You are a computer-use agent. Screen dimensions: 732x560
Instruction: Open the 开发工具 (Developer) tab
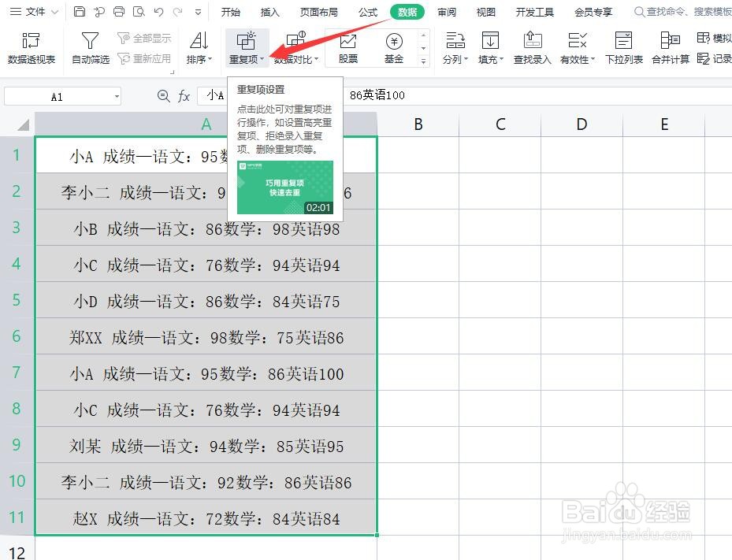click(x=534, y=11)
